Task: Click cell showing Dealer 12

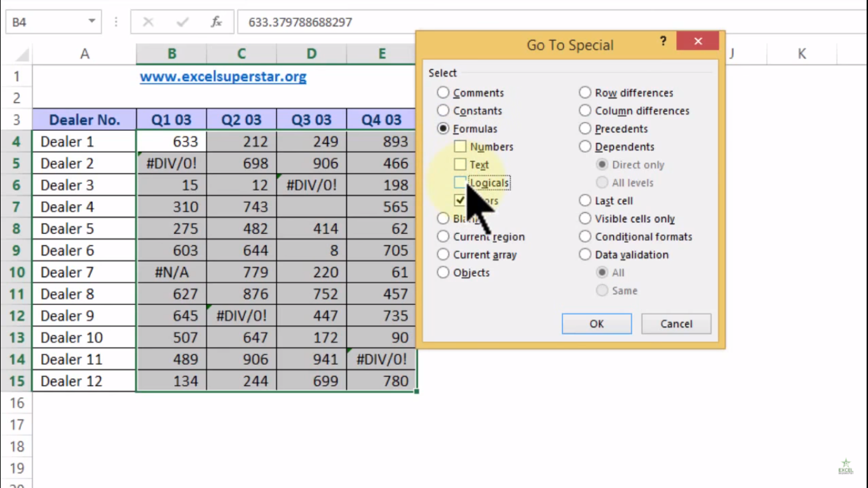Action: click(x=85, y=381)
